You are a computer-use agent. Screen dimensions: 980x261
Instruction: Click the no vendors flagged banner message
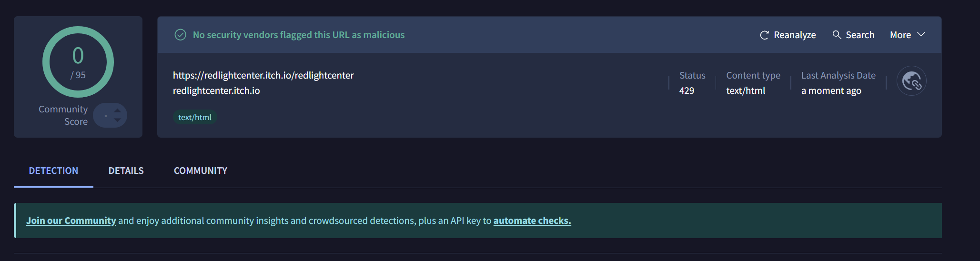click(299, 35)
